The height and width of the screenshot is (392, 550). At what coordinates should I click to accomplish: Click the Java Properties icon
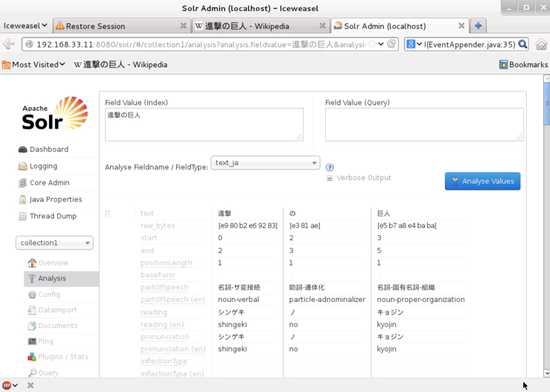pos(23,199)
